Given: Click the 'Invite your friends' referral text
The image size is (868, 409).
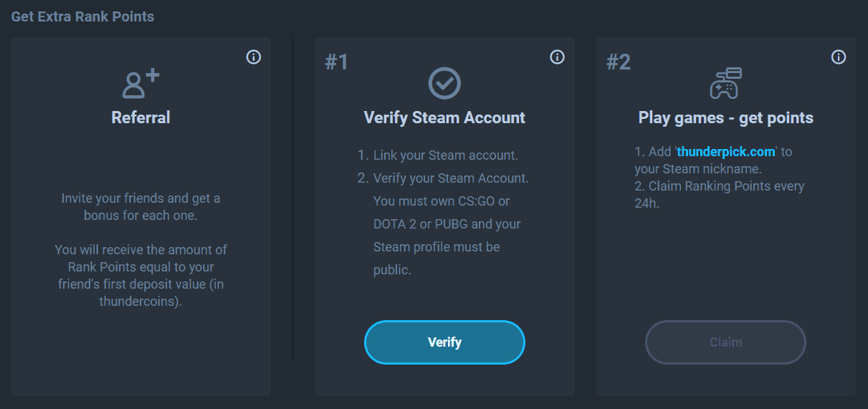Looking at the screenshot, I should coord(140,207).
